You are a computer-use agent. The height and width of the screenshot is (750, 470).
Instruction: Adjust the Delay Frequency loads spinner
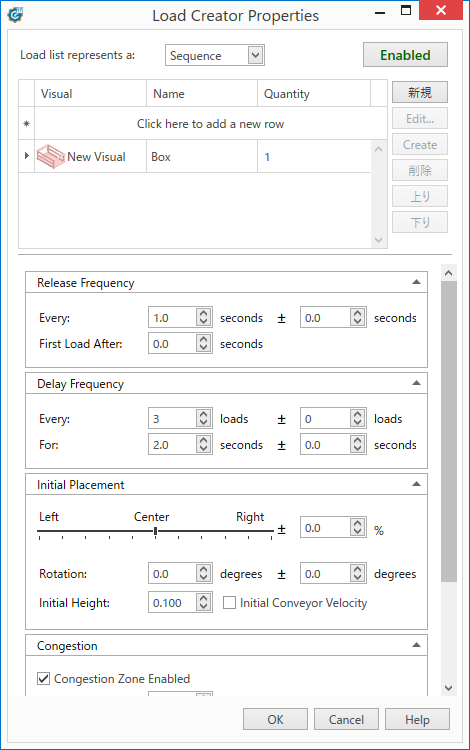(x=204, y=419)
